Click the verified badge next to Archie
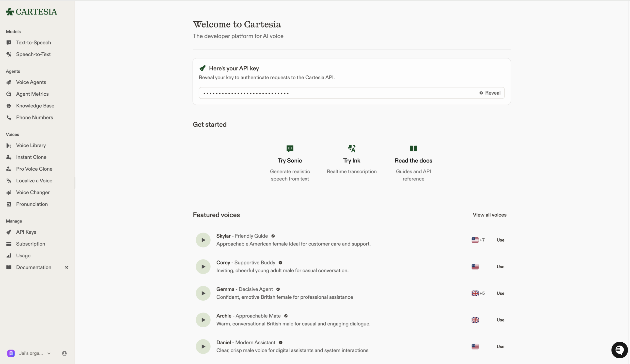This screenshot has width=630, height=364. pyautogui.click(x=286, y=316)
